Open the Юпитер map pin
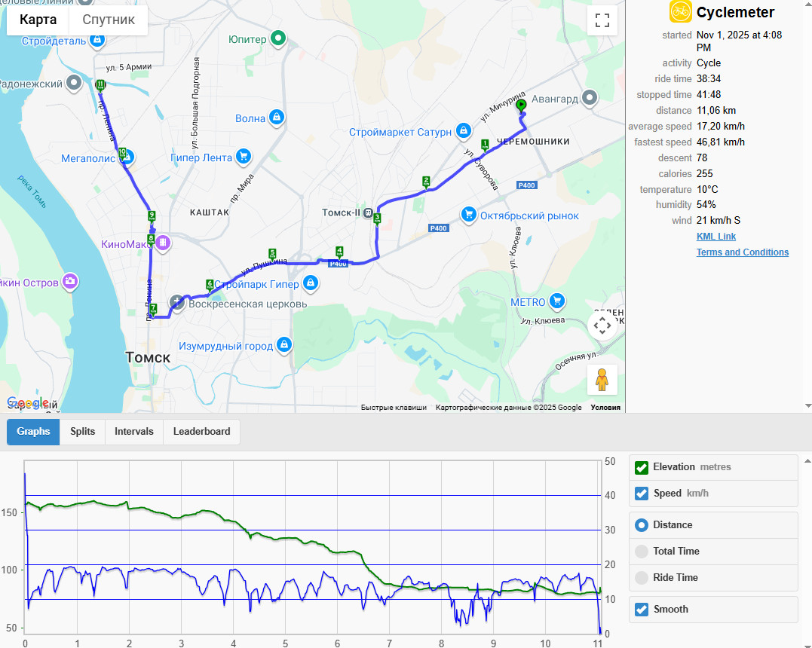The height and width of the screenshot is (648, 812). (x=279, y=38)
